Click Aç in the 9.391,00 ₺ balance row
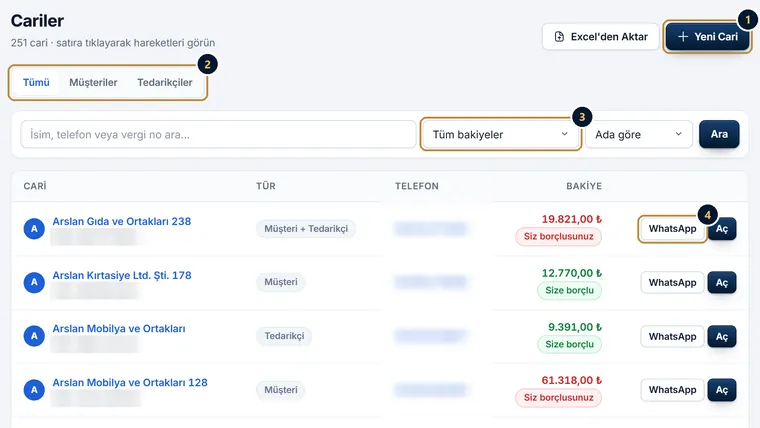 [x=722, y=336]
